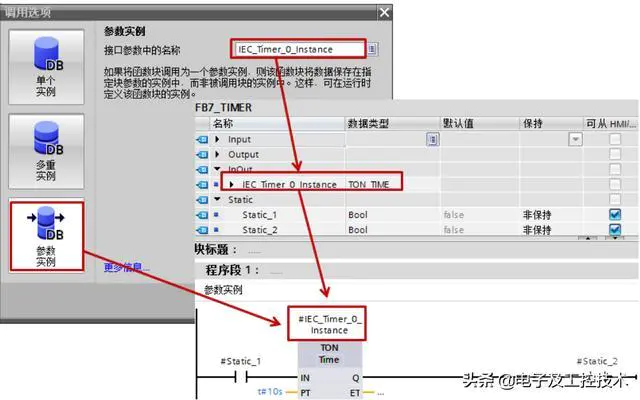Click the t#10s PT value
This screenshot has width=640, height=400.
pyautogui.click(x=270, y=391)
